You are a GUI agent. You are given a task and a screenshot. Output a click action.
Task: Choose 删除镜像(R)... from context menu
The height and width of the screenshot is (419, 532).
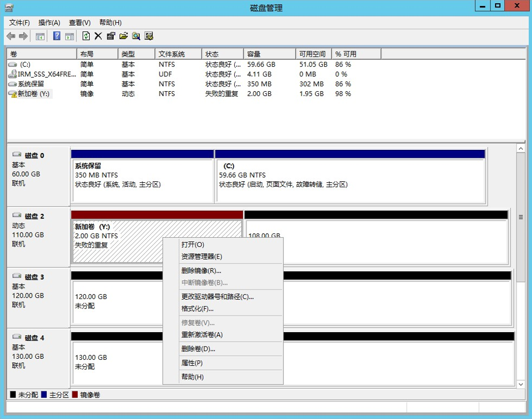coord(223,270)
